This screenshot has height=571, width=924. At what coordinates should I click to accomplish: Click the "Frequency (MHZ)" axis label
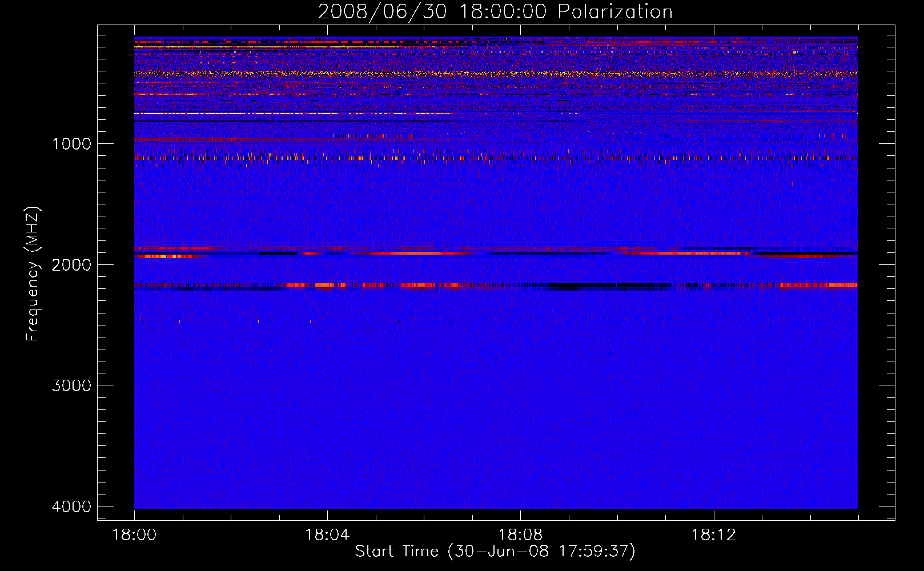click(33, 274)
